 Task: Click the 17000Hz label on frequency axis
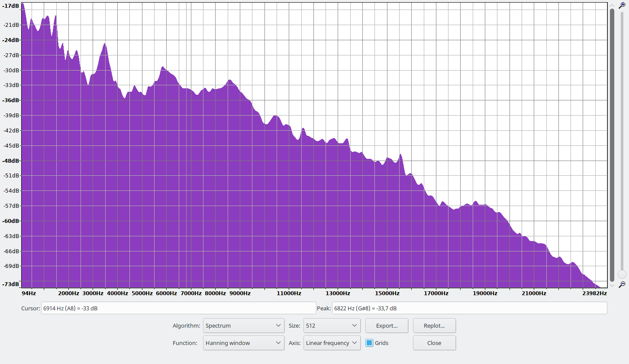point(436,293)
